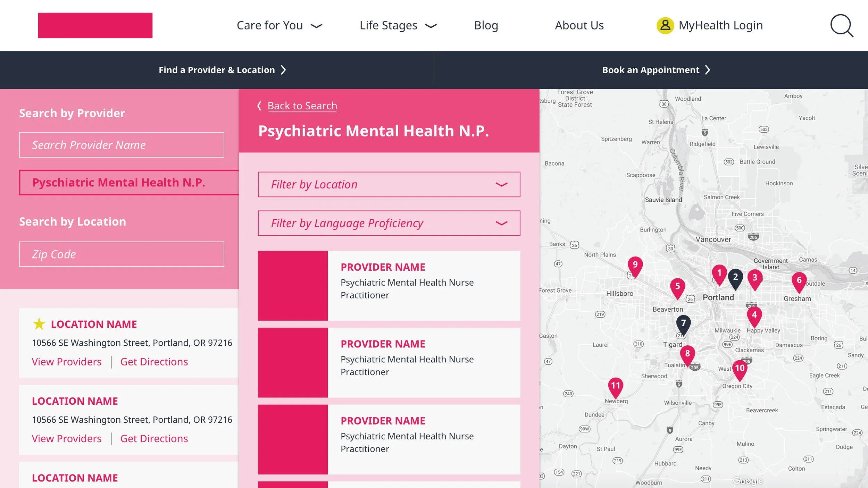Select dark map pin number 2
The height and width of the screenshot is (488, 868).
coord(735,278)
